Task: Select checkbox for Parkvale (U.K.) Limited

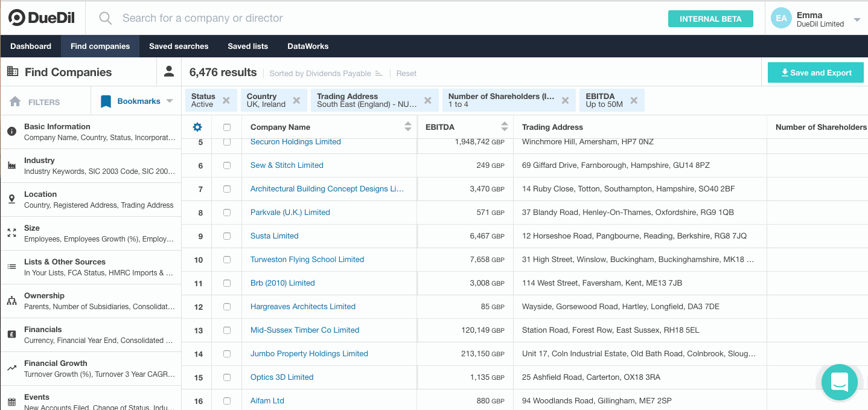Action: point(227,213)
